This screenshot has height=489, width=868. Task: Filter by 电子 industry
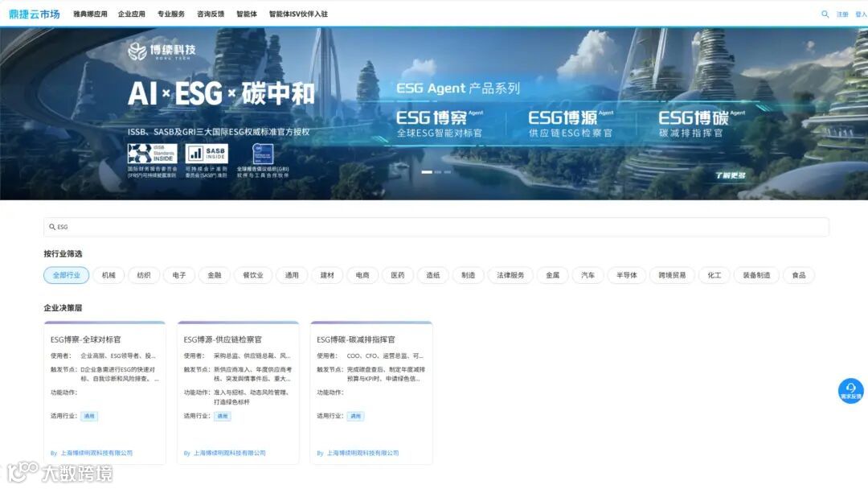coord(178,275)
